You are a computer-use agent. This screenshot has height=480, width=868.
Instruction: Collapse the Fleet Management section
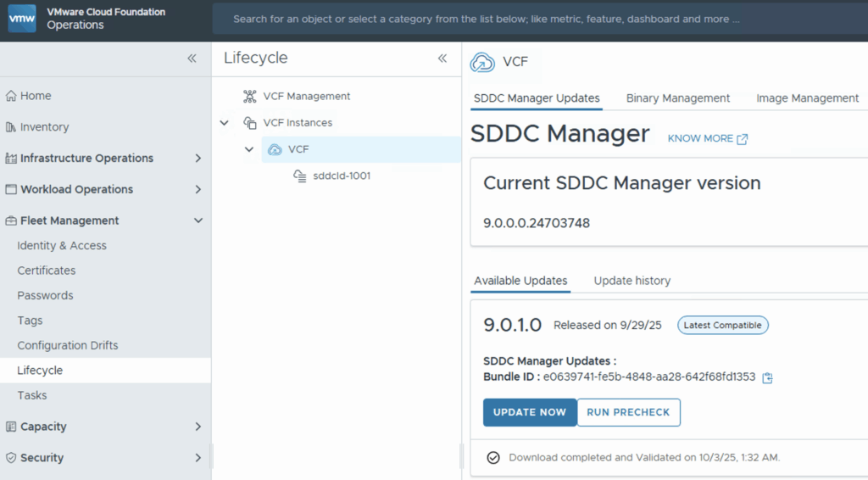(x=198, y=220)
